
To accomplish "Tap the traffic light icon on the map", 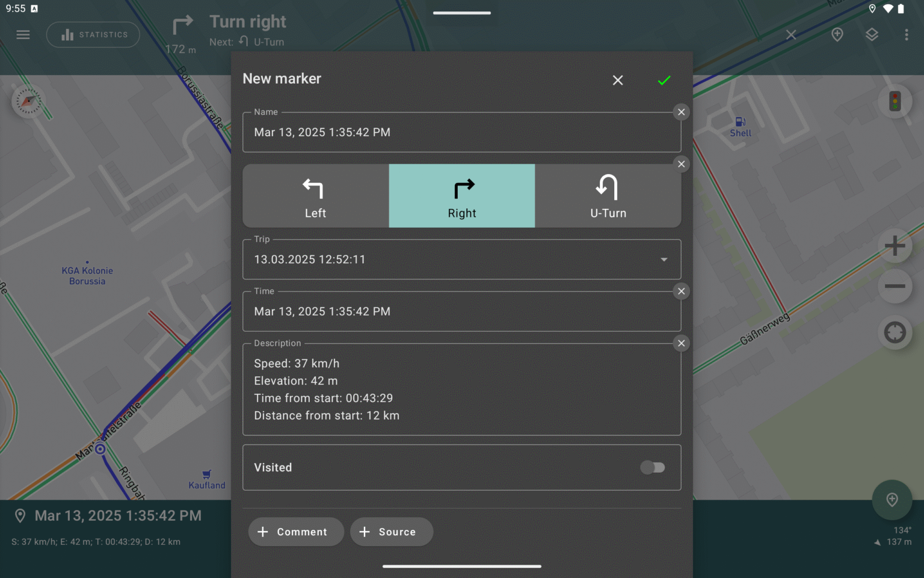I will tap(895, 101).
